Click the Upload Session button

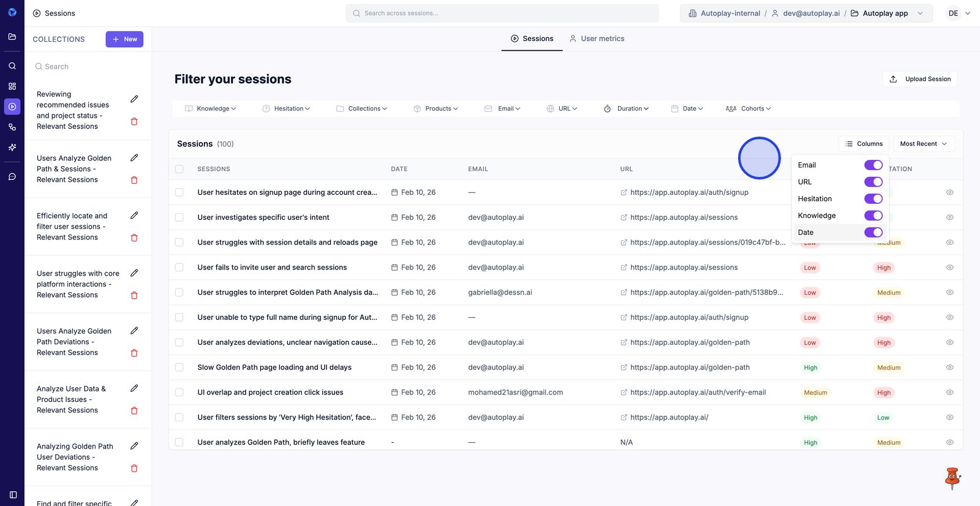tap(920, 79)
